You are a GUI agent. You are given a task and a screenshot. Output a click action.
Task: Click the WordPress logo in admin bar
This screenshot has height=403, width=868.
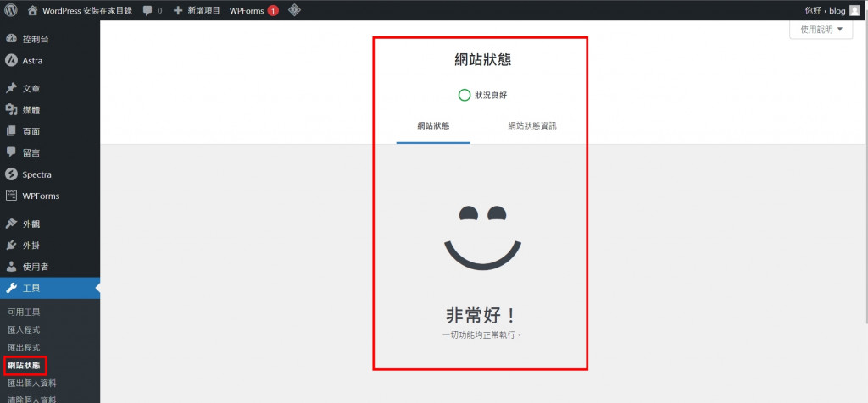(x=11, y=10)
